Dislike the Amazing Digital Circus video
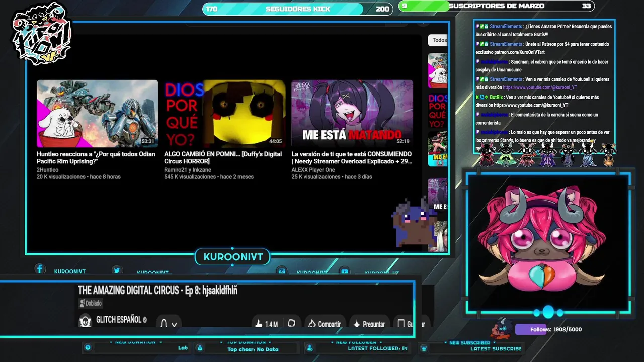The height and width of the screenshot is (362, 644). point(292,324)
